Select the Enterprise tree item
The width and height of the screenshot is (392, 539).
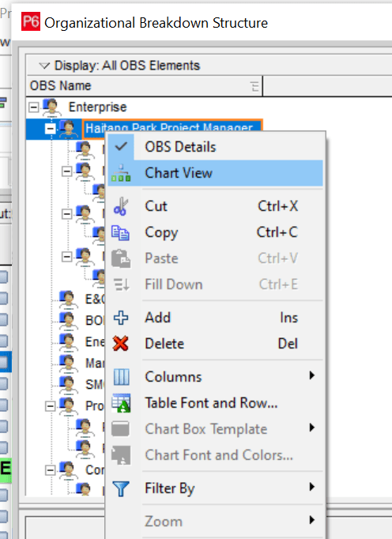pyautogui.click(x=98, y=107)
